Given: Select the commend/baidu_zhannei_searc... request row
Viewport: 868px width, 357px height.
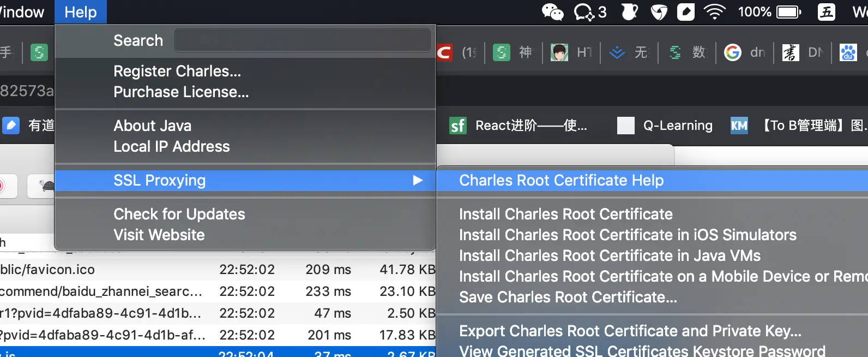Looking at the screenshot, I should [218, 291].
